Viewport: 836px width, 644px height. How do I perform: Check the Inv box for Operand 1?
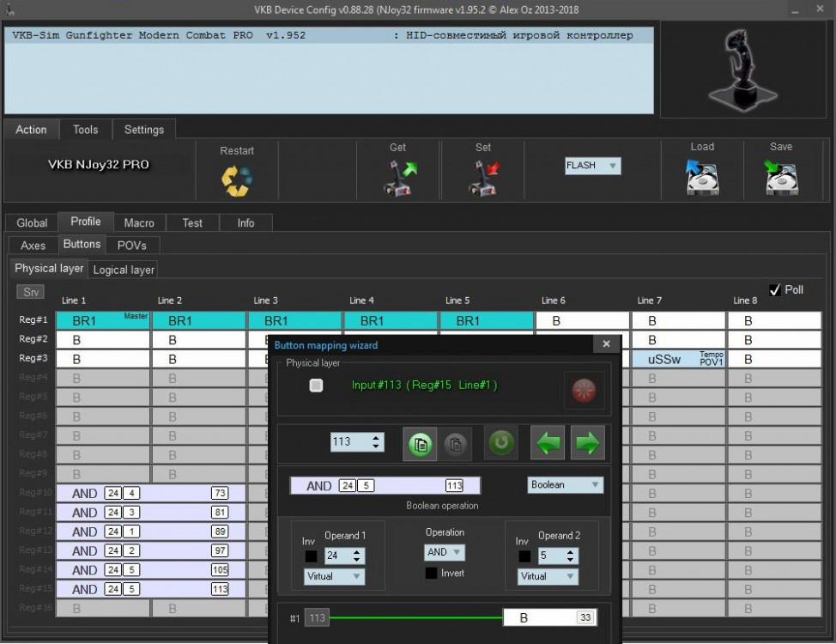[310, 556]
